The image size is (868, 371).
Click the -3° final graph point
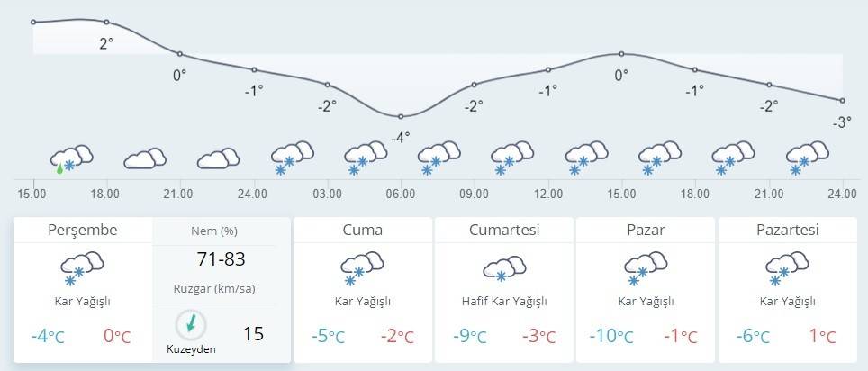pos(843,100)
